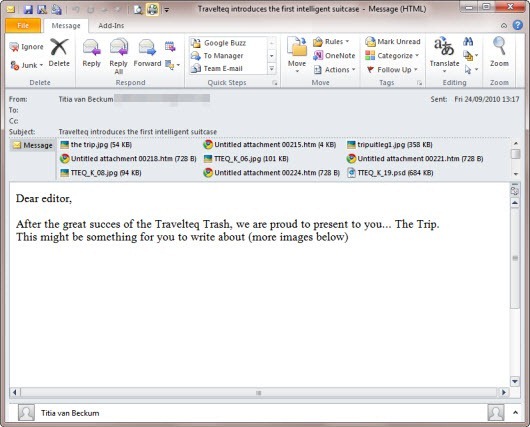Forward this message
530x427 pixels.
147,54
